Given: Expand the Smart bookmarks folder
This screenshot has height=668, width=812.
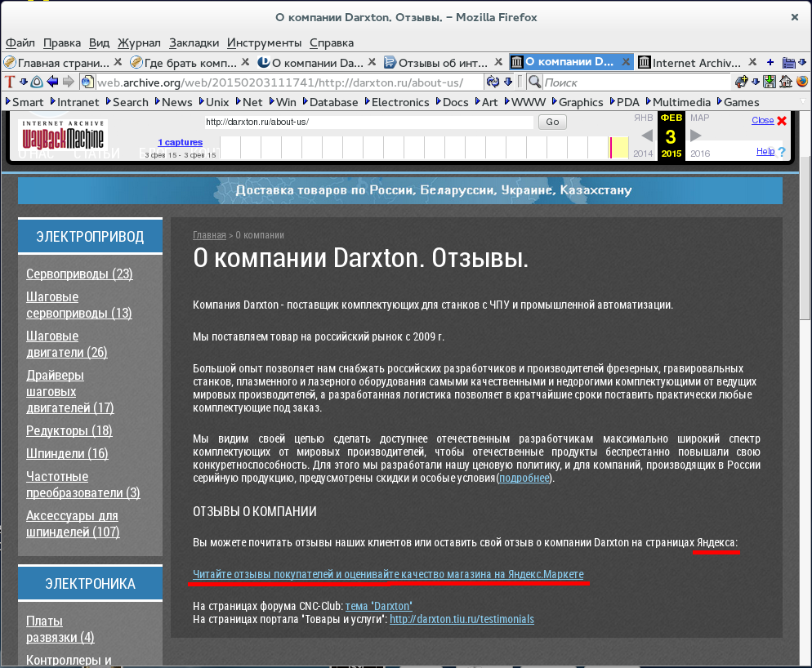Looking at the screenshot, I should tap(25, 102).
